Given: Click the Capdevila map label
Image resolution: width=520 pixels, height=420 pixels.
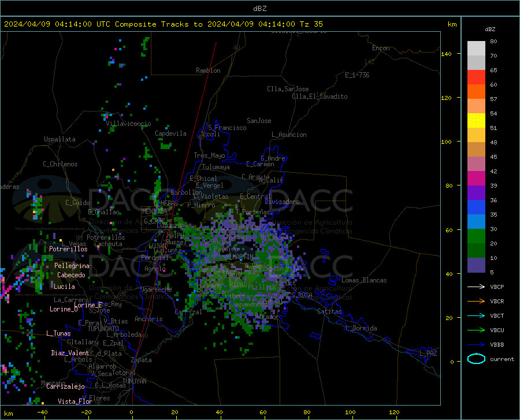Looking at the screenshot, I should tap(170, 133).
